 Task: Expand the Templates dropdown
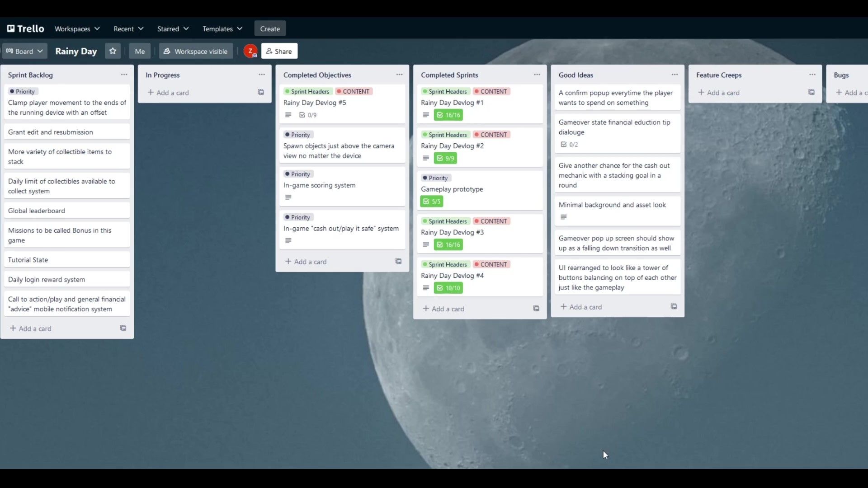tap(222, 28)
